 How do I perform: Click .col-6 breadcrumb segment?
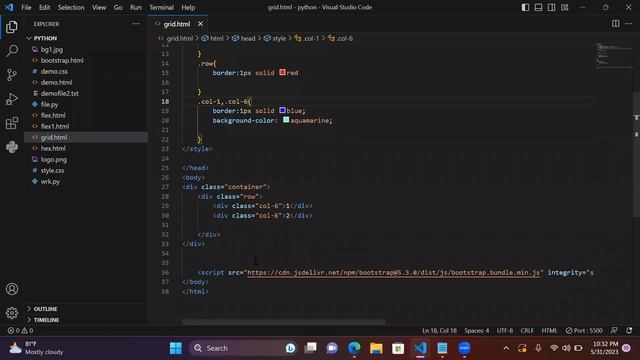click(340, 38)
